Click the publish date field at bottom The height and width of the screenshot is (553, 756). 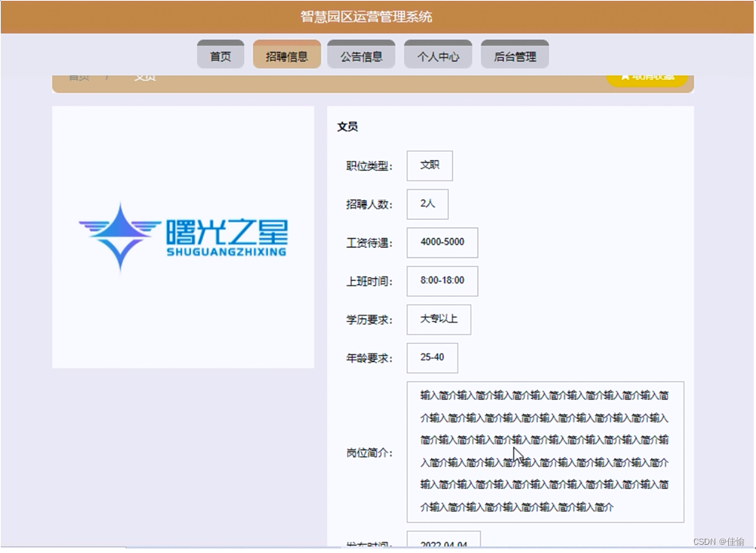click(443, 540)
